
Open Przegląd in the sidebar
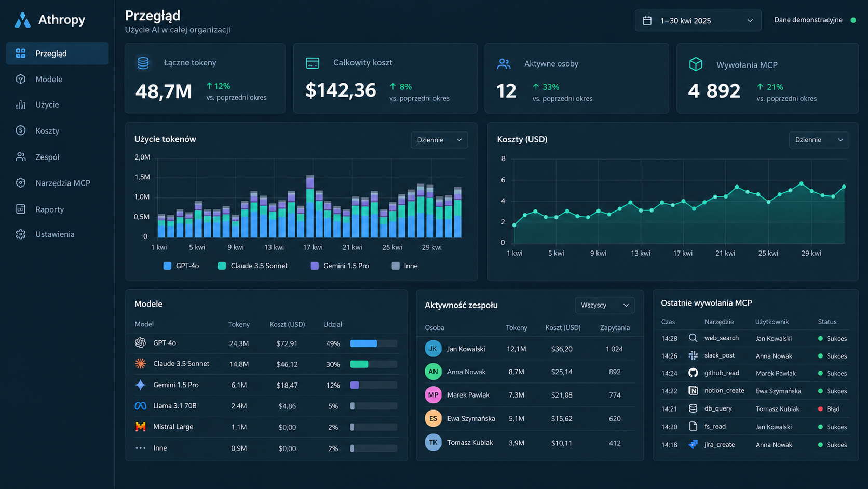click(x=57, y=54)
